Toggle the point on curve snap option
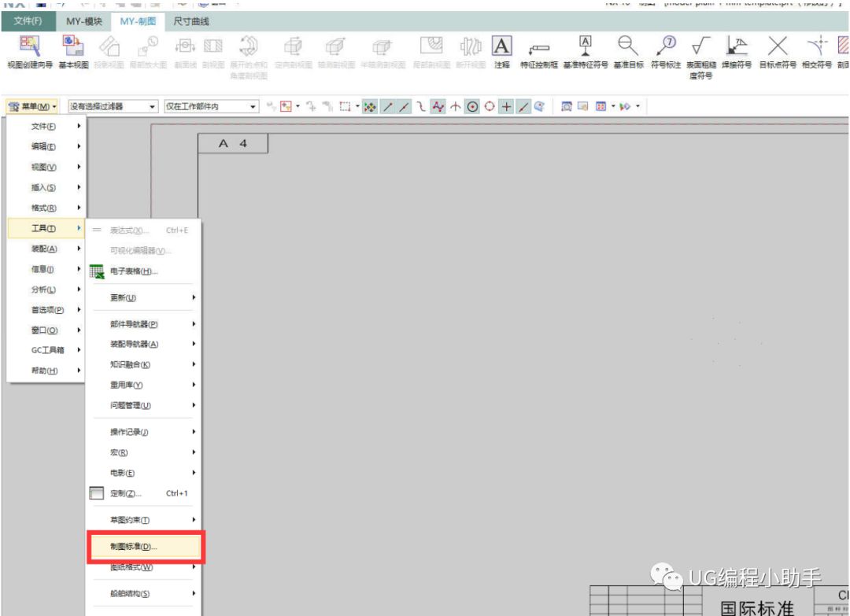The height and width of the screenshot is (616, 850). [523, 107]
